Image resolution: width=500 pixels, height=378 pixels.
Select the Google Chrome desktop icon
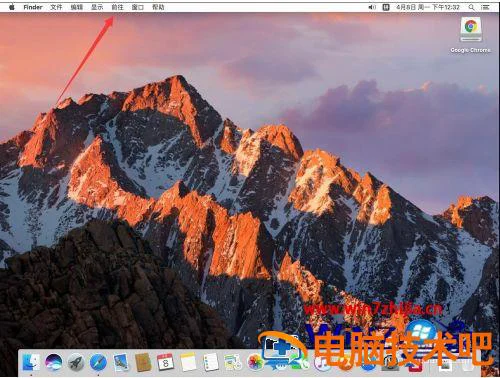pyautogui.click(x=470, y=35)
